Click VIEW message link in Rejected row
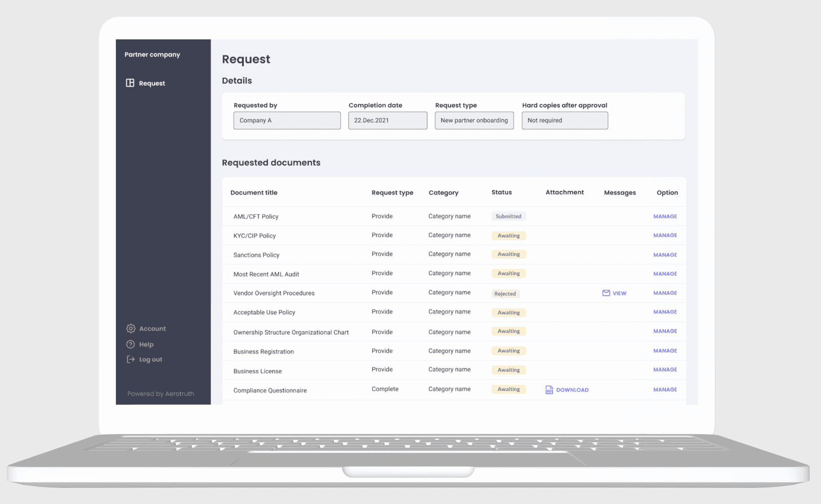This screenshot has height=504, width=821. coord(619,294)
